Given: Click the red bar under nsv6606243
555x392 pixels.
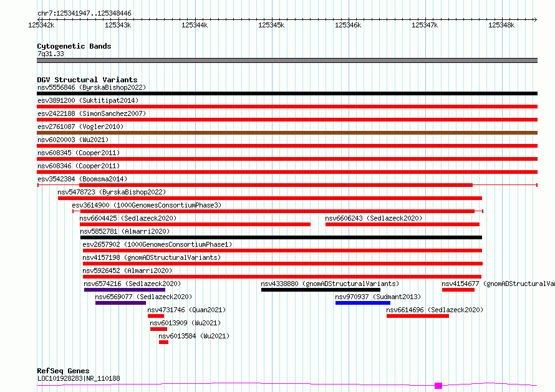Looking at the screenshot, I should point(402,224).
